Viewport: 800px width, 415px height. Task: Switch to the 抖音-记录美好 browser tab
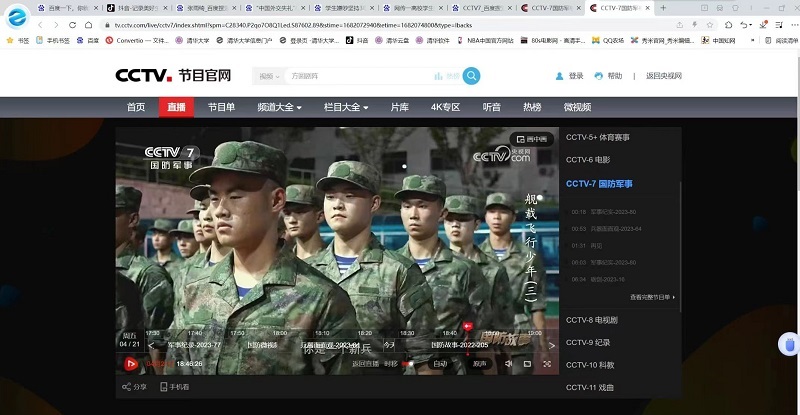point(136,8)
